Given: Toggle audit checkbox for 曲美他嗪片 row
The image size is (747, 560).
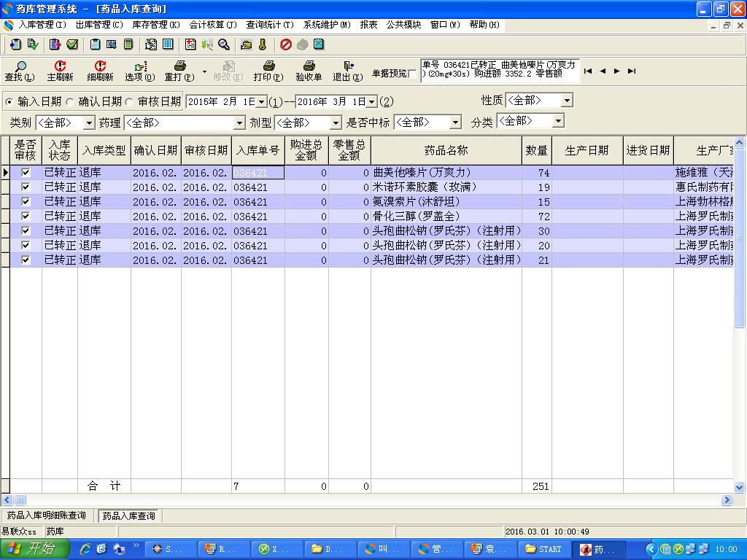Looking at the screenshot, I should [26, 172].
